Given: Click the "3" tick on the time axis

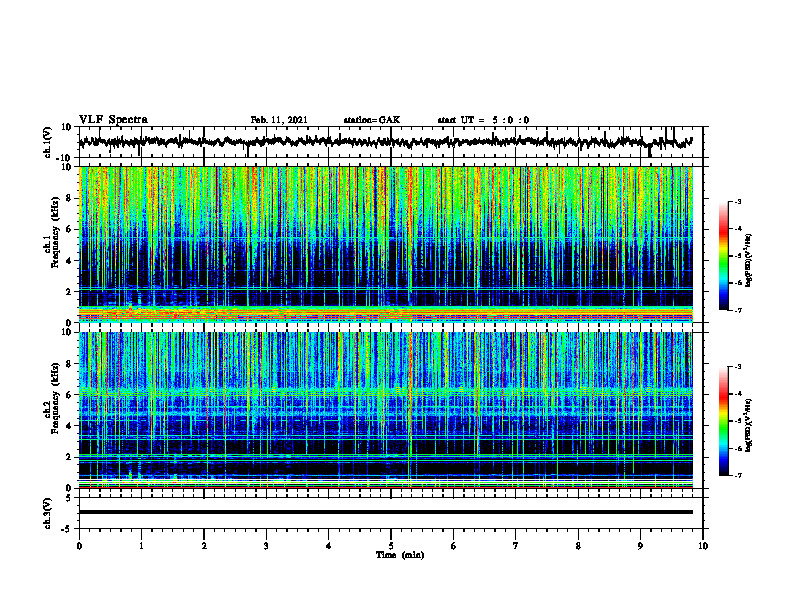Looking at the screenshot, I should (266, 546).
